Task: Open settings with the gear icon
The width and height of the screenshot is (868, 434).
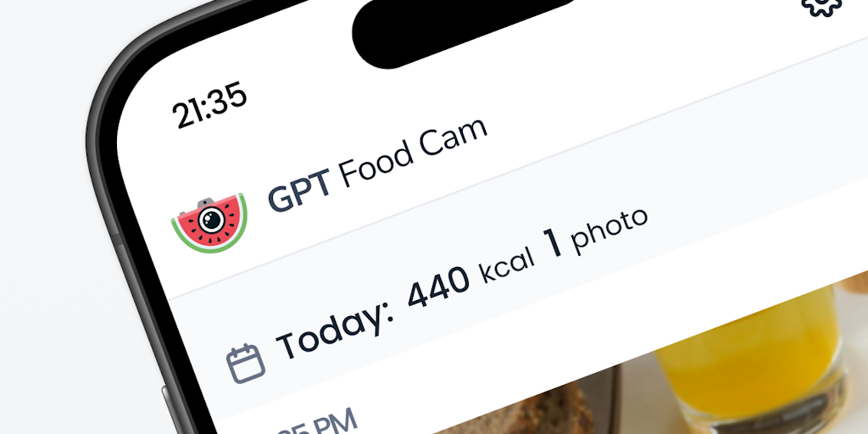Action: pos(821,6)
